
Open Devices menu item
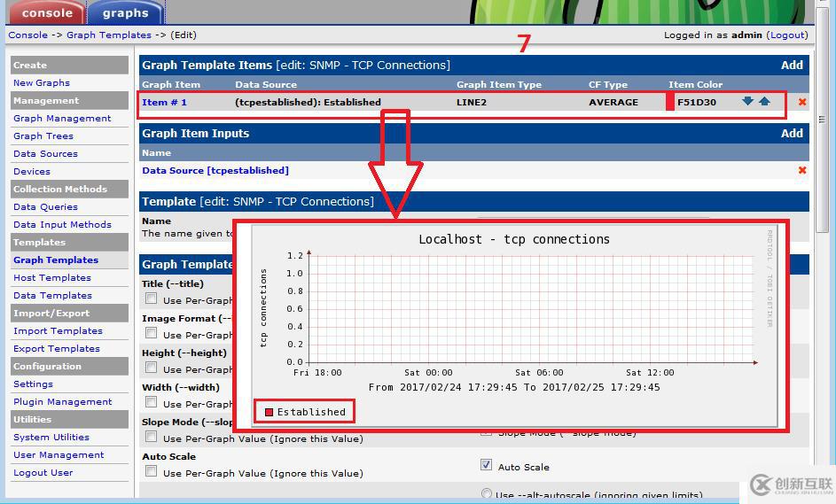pyautogui.click(x=31, y=171)
